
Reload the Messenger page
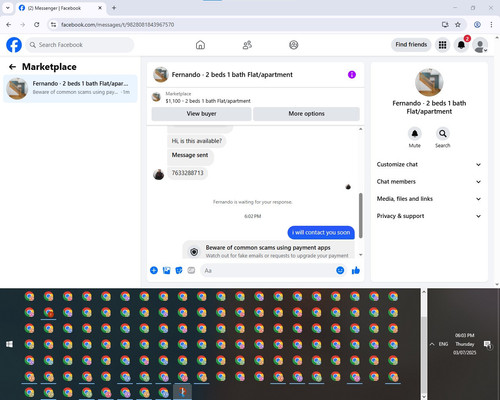coord(37,25)
